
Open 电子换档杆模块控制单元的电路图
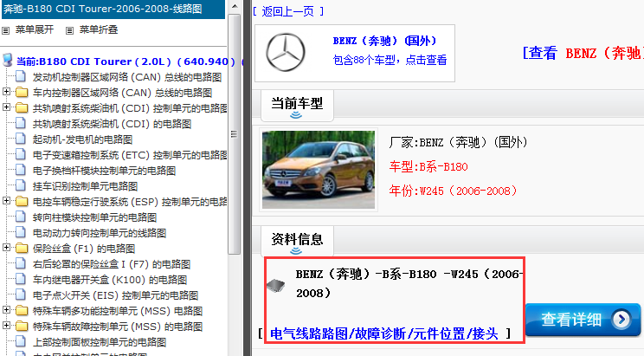click(x=105, y=171)
